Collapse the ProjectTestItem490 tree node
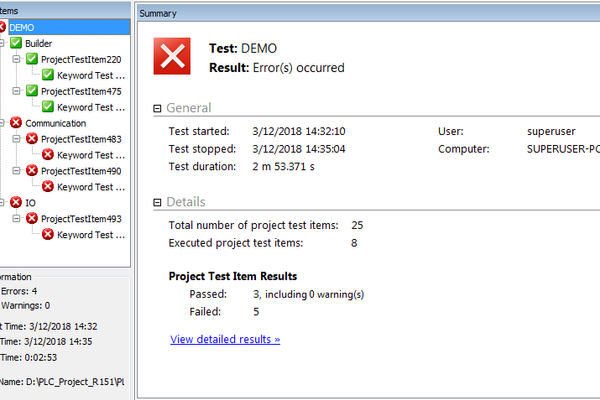Viewport: 600px width, 400px height. (x=16, y=171)
